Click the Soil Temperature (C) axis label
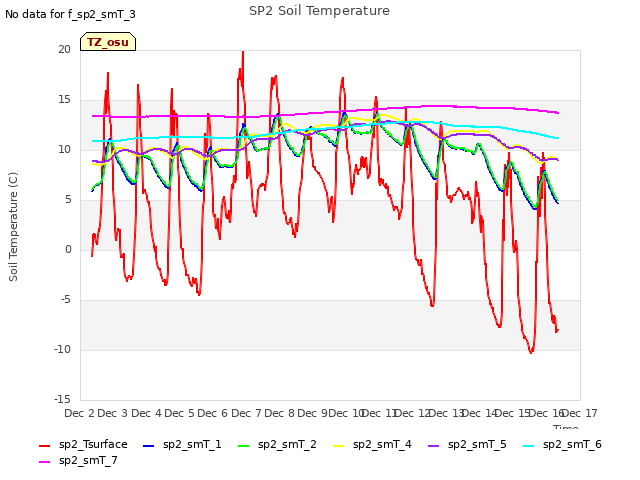 tap(13, 227)
